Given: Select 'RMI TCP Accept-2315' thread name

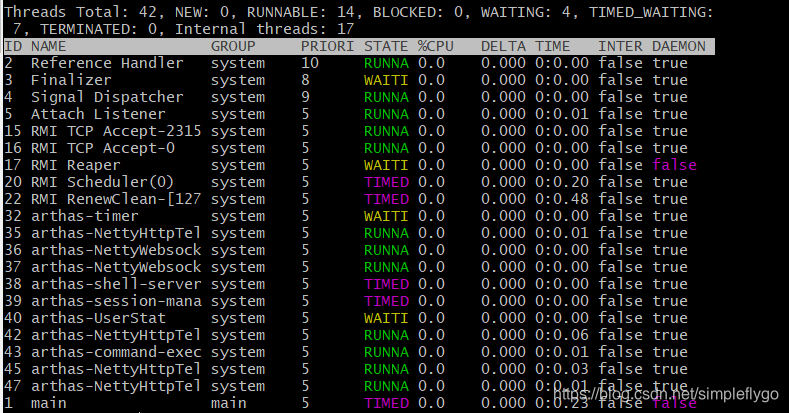Looking at the screenshot, I should 116,131.
